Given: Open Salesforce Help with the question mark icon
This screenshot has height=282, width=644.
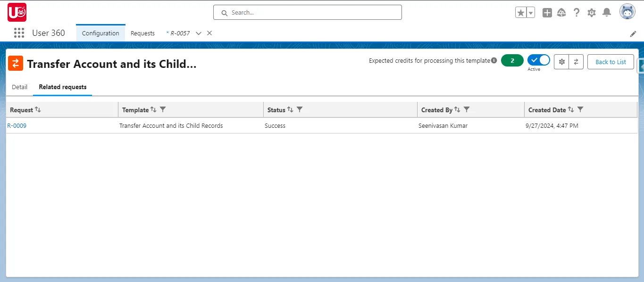Looking at the screenshot, I should point(577,13).
